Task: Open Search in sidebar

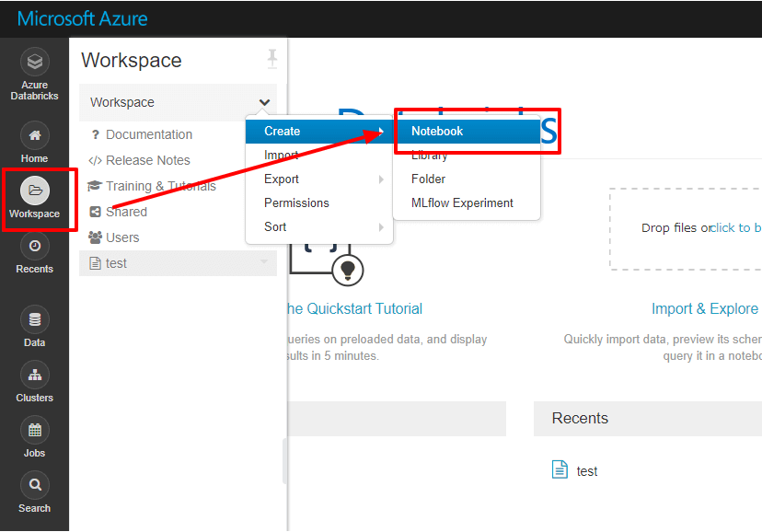Action: [34, 492]
